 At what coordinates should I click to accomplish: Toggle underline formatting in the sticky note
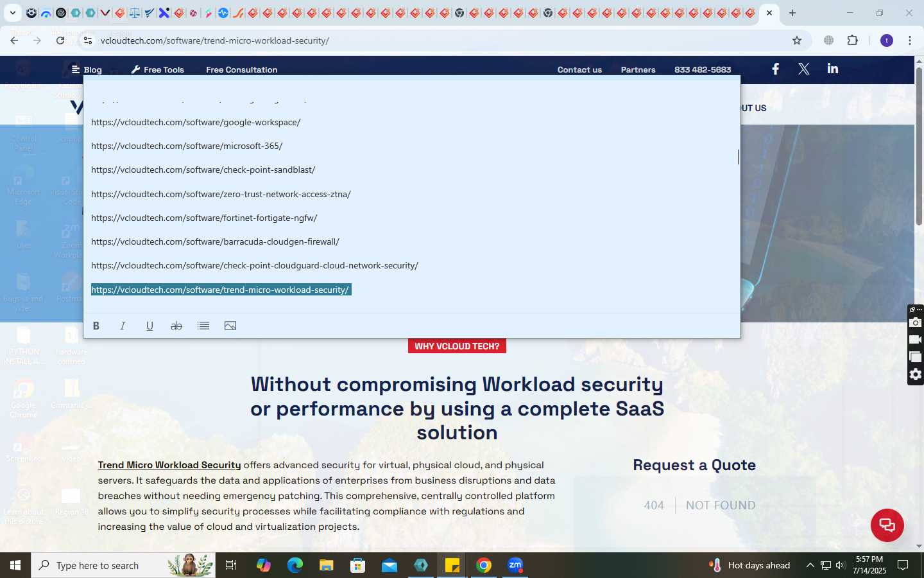(x=150, y=326)
